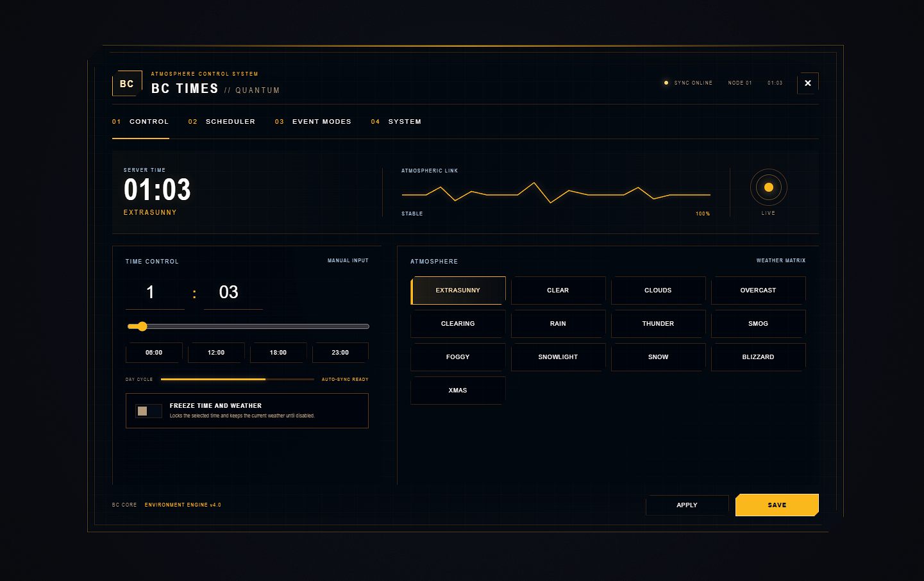
Task: Open the System tab
Action: (x=396, y=122)
